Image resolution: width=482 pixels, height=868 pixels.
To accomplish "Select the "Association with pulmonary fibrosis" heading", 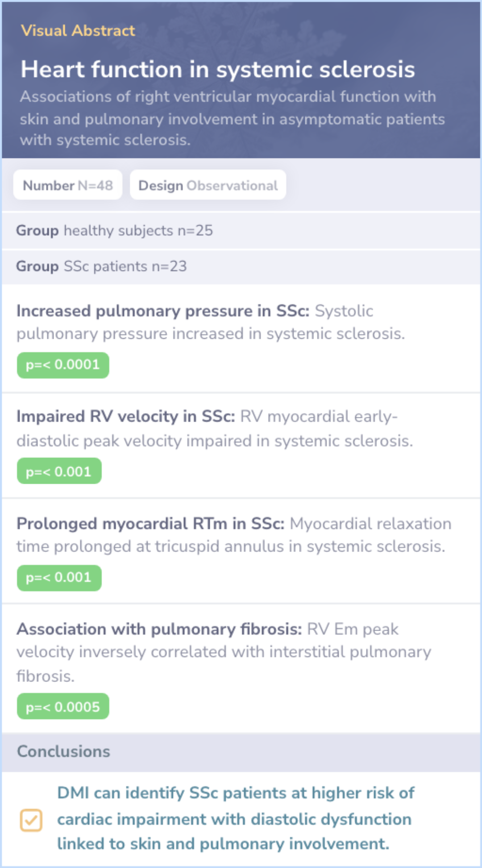I will (159, 629).
